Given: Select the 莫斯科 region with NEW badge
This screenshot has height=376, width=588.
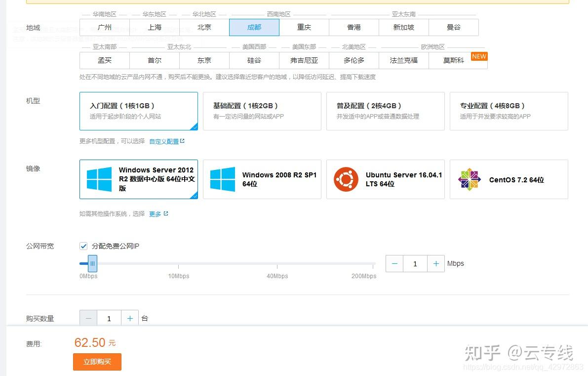Looking at the screenshot, I should coord(453,60).
